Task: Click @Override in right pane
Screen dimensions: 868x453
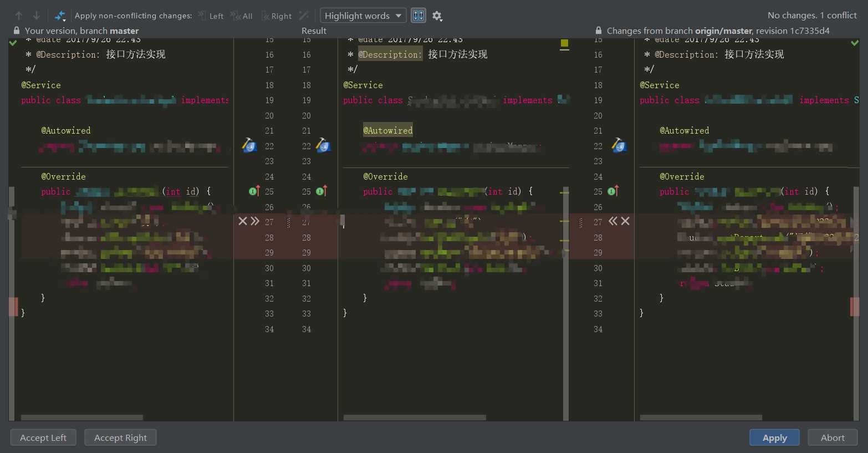Action: point(682,176)
